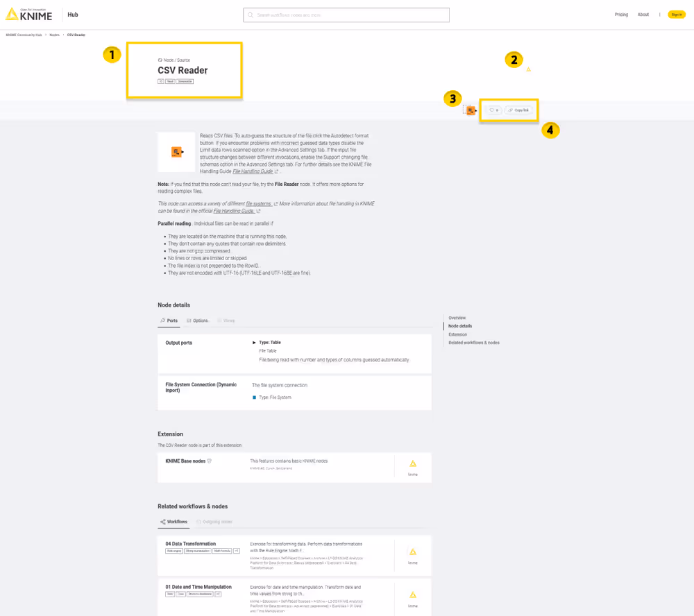The height and width of the screenshot is (616, 694).
Task: Click the magnifier icon in the search bar
Action: (250, 15)
